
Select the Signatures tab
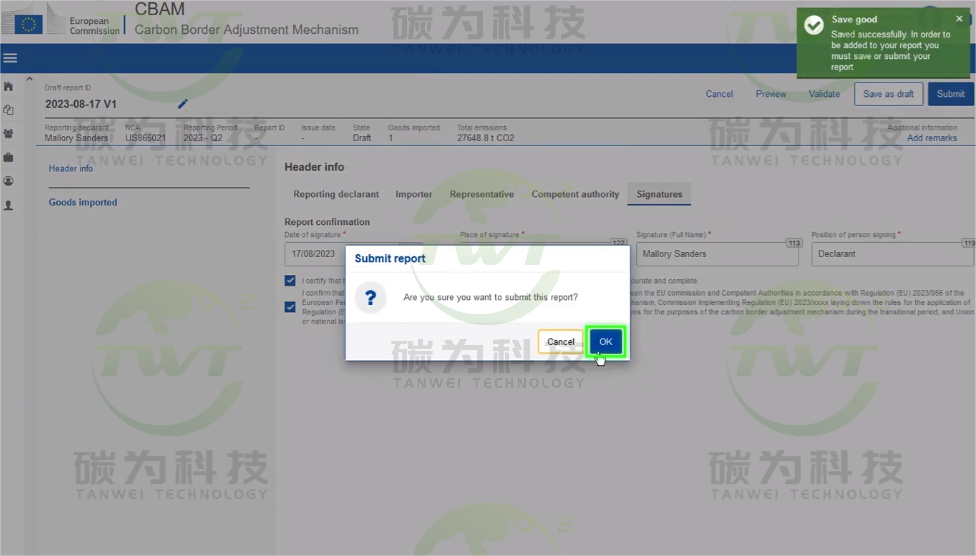click(659, 194)
